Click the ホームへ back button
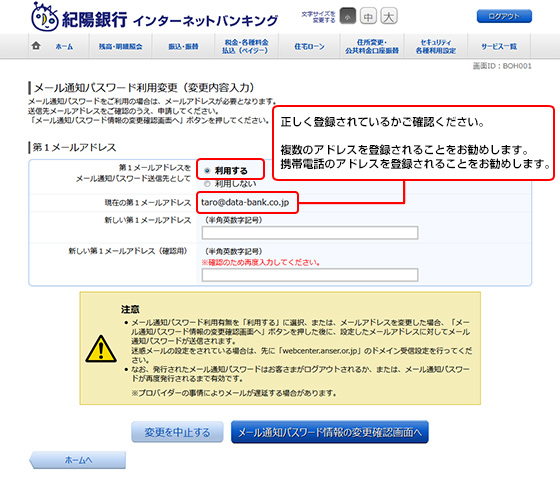 78,460
